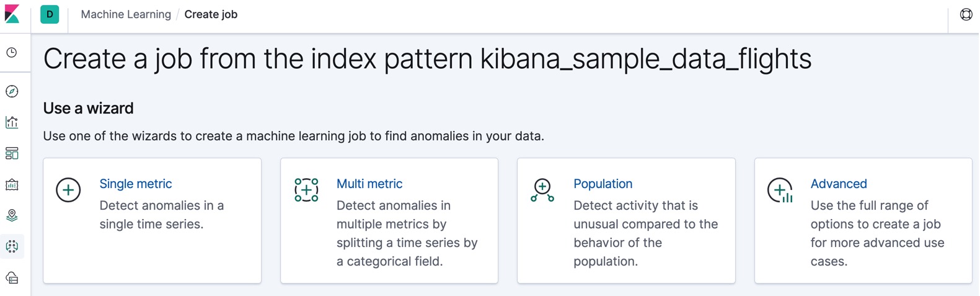Click the Single metric plus circle icon
Screen dimensions: 980x296
(x=68, y=190)
